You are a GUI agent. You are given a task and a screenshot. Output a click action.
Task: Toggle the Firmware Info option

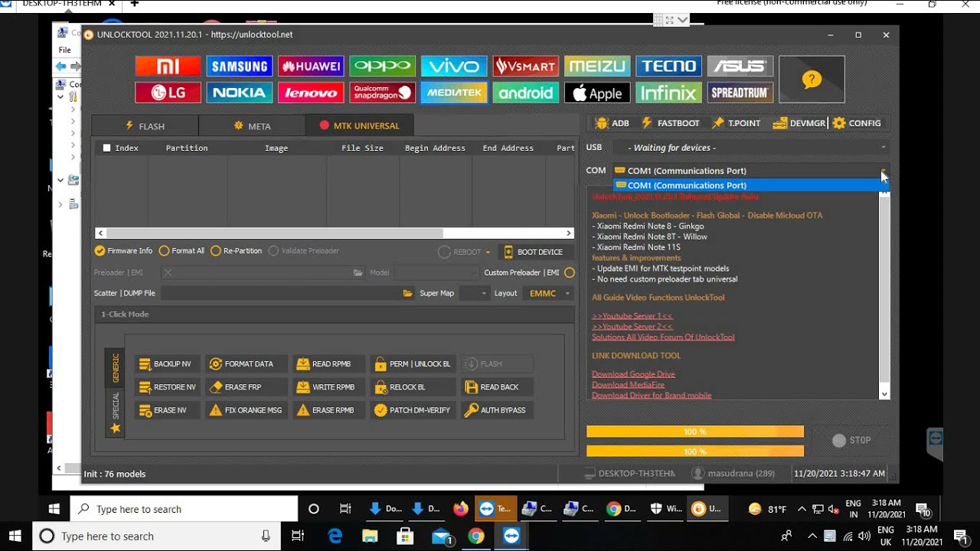123,251
